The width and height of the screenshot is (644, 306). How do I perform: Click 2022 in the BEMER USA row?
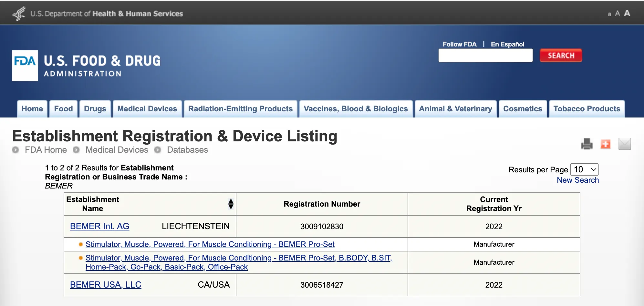tap(494, 285)
